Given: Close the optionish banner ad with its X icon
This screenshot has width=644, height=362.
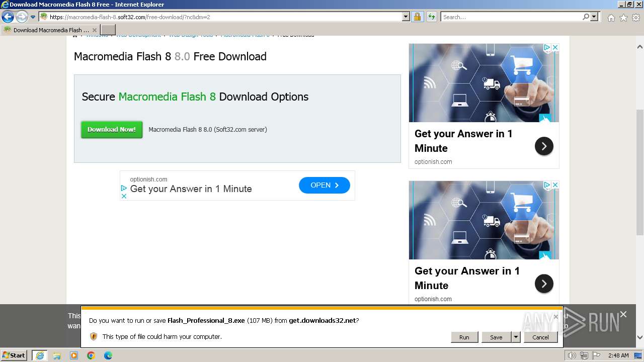Looking at the screenshot, I should 124,196.
